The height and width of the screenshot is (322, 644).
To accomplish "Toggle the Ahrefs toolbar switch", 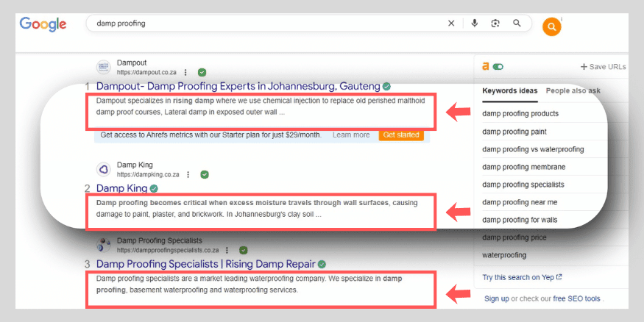I will tap(498, 67).
